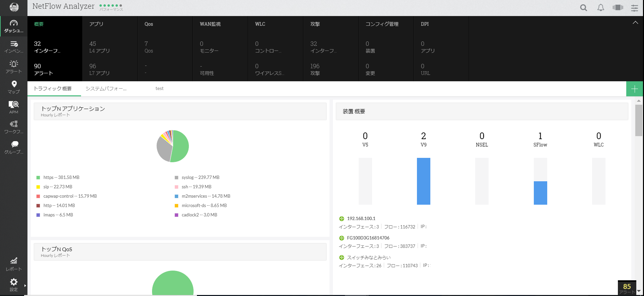Click the https green legend swatch
The width and height of the screenshot is (644, 296).
point(38,178)
